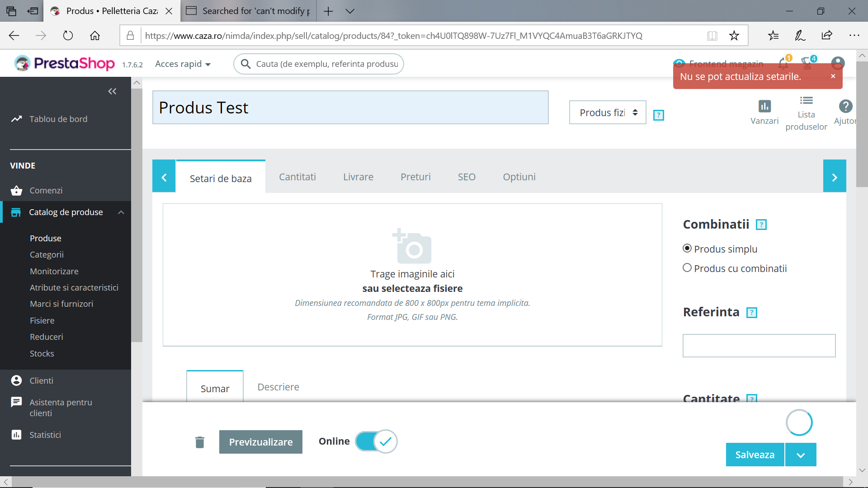Open the product type dropdown
The height and width of the screenshot is (488, 868).
(x=608, y=113)
